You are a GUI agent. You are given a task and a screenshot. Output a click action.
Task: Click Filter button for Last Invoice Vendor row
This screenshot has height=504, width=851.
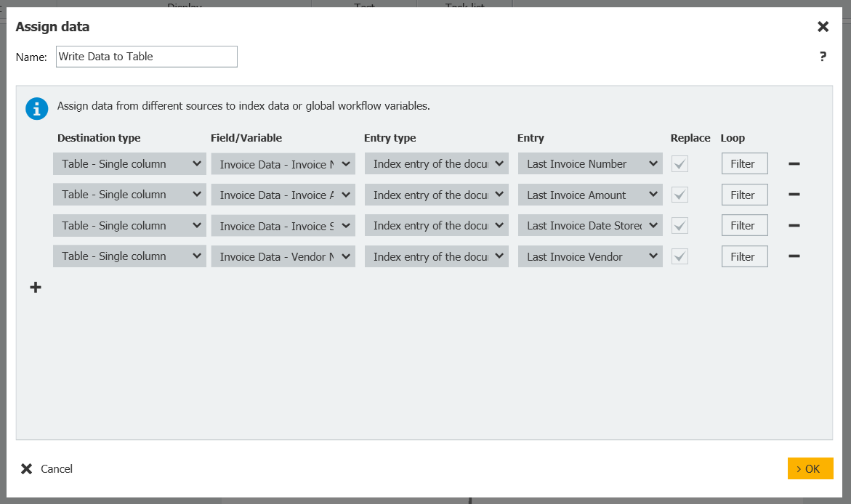coord(744,256)
